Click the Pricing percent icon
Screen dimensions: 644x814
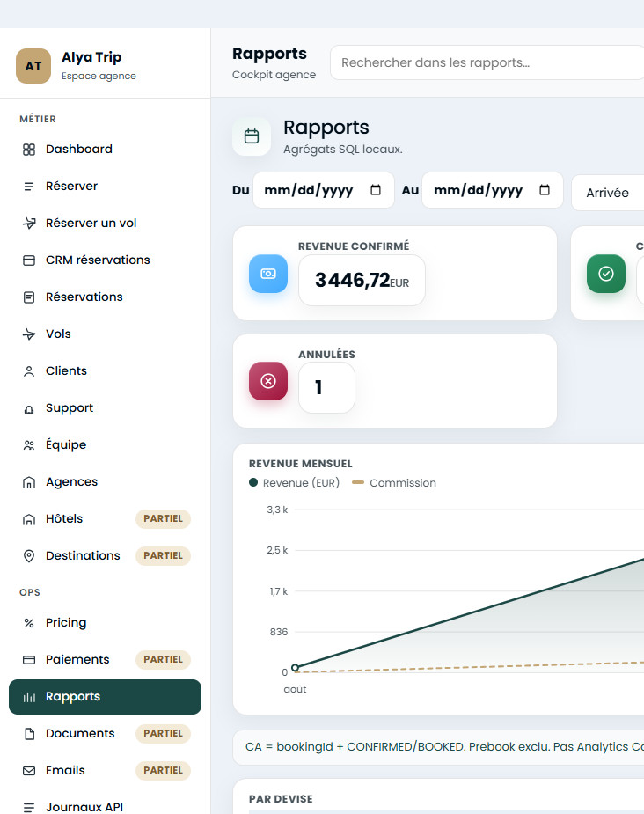click(x=29, y=623)
